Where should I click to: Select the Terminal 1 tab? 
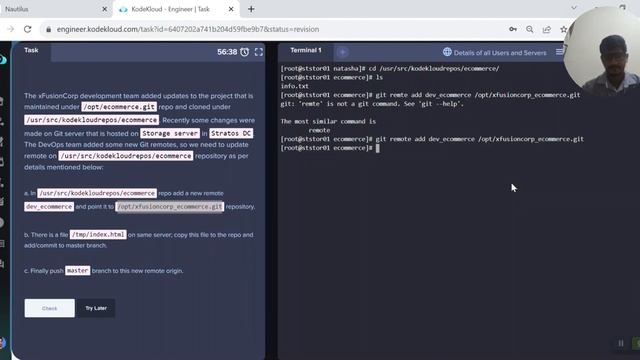(x=306, y=50)
